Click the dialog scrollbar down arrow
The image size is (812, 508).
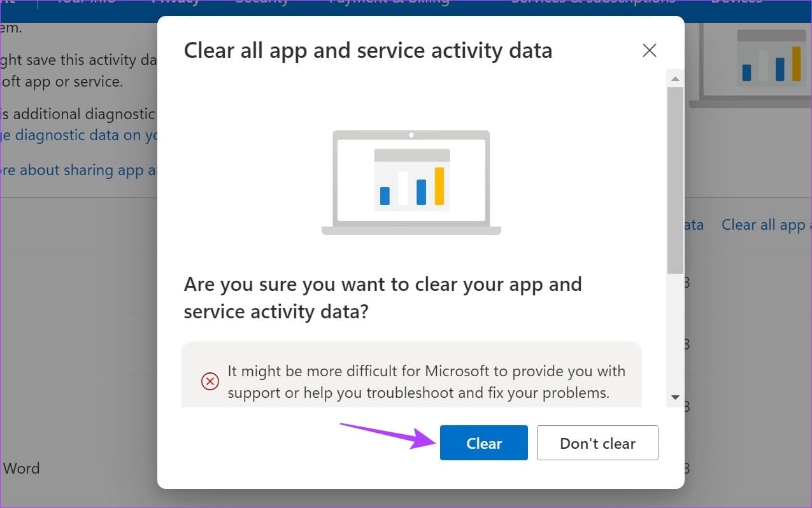[x=675, y=398]
